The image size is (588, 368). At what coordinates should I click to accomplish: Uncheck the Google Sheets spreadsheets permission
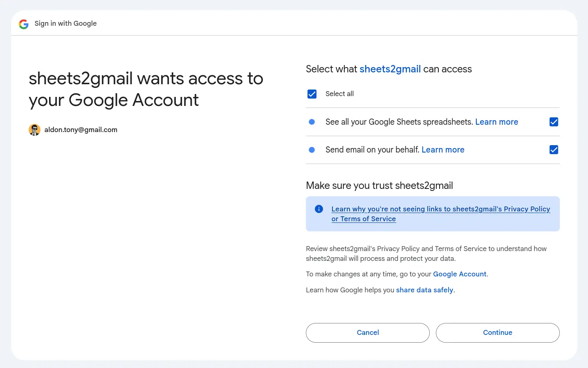(554, 122)
